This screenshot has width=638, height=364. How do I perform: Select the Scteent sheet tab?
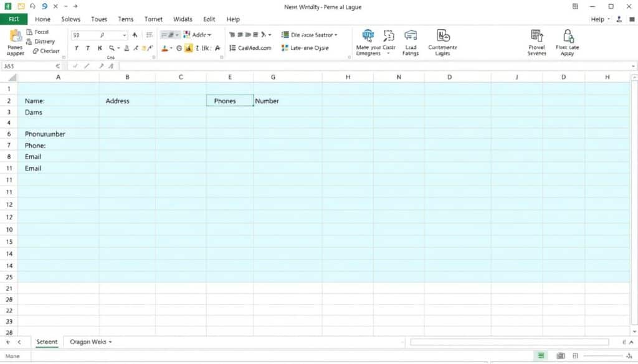coord(47,342)
